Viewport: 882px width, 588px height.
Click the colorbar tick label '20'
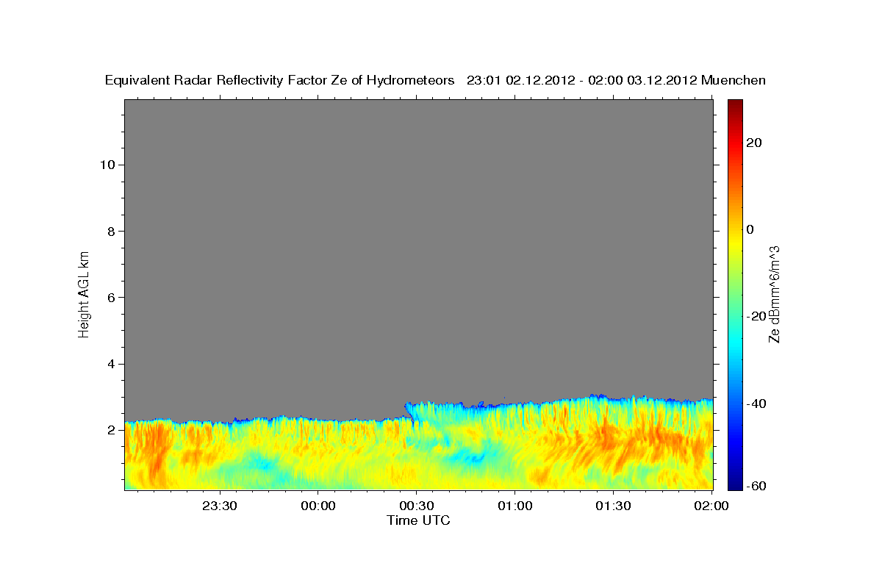[x=753, y=143]
